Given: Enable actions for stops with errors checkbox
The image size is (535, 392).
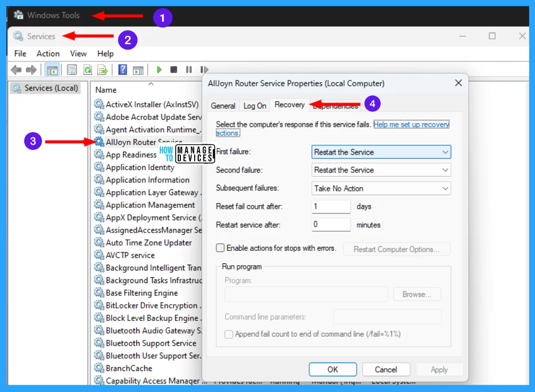Looking at the screenshot, I should tap(220, 248).
